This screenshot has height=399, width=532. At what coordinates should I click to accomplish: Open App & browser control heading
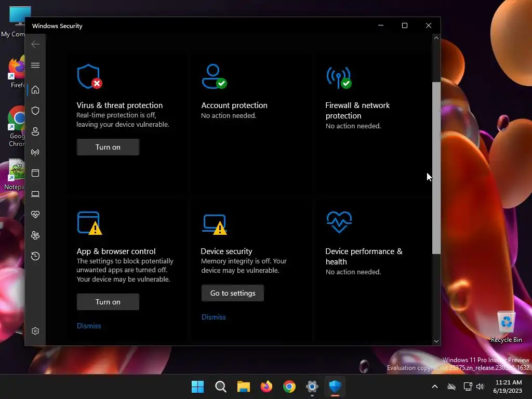coord(116,251)
